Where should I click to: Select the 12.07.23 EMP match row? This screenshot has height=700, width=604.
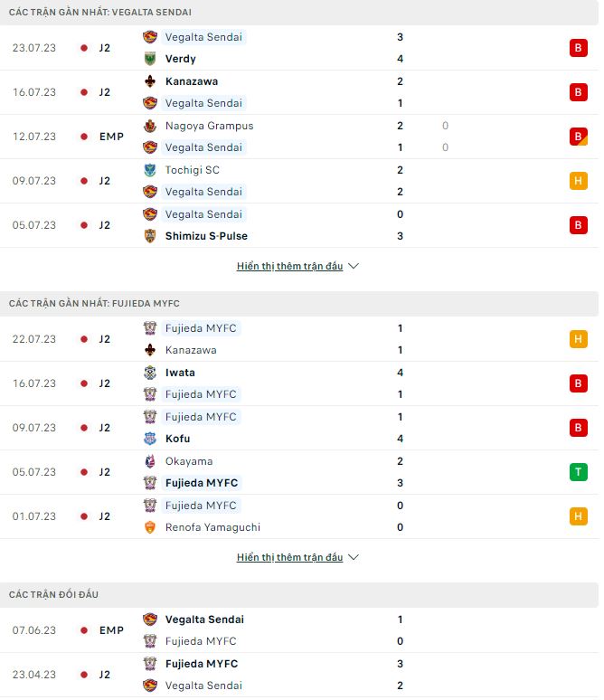point(298,137)
